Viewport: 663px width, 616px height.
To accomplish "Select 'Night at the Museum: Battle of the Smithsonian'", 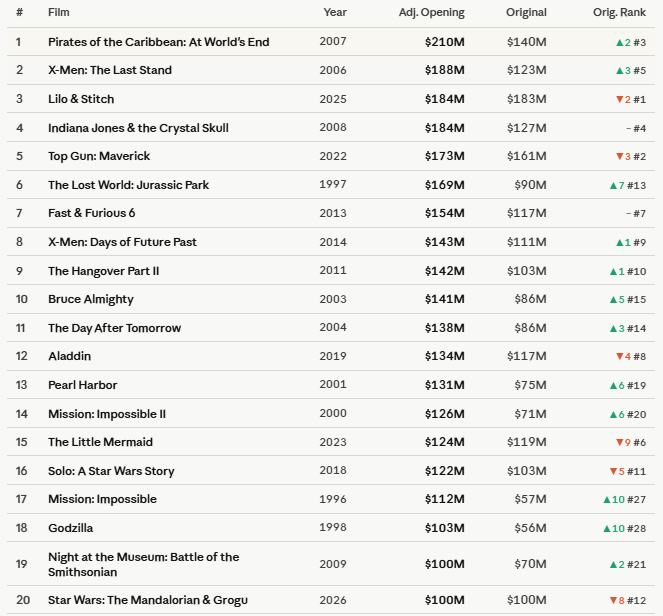I will (144, 564).
